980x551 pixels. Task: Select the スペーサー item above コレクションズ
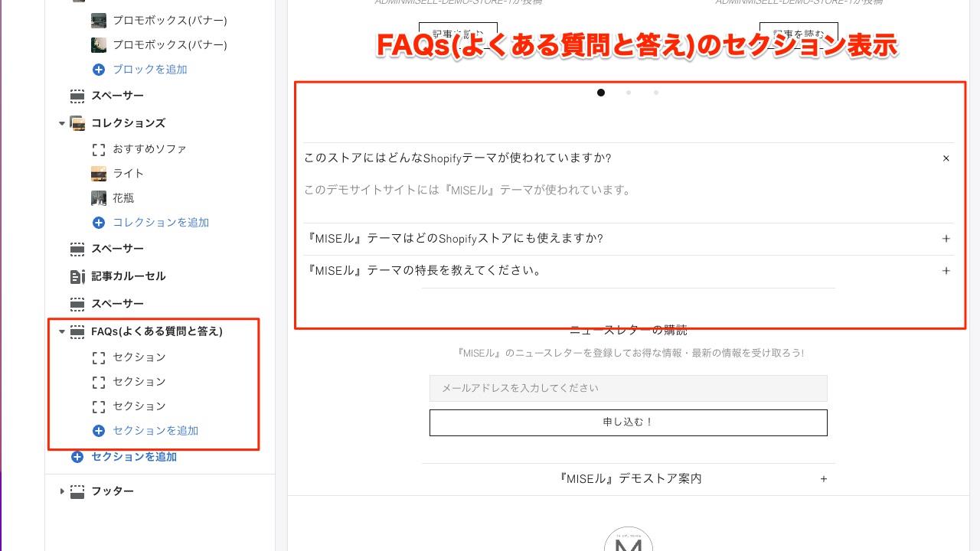tap(117, 96)
